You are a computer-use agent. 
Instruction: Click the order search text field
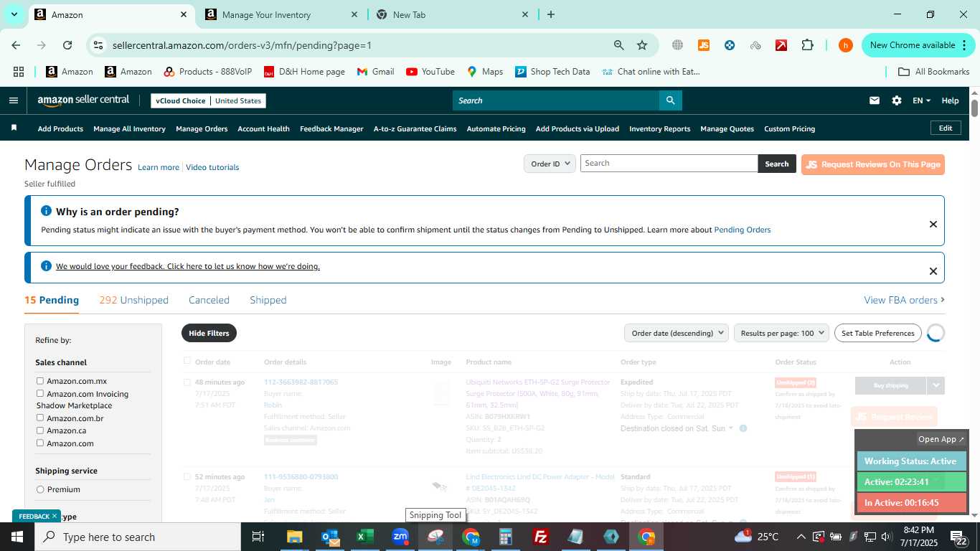[669, 164]
